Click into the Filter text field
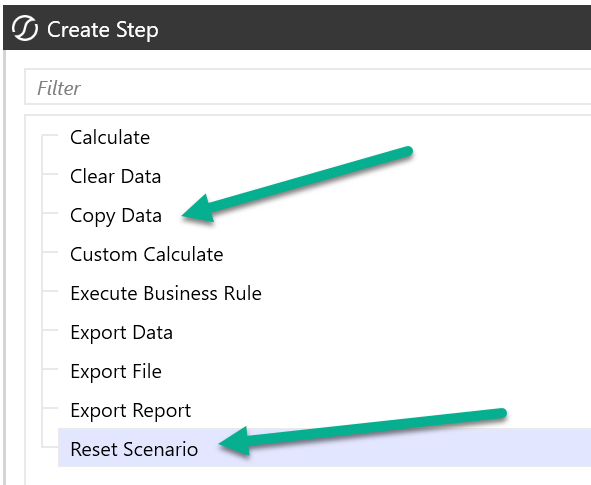Screen dimensions: 591x485 point(308,87)
